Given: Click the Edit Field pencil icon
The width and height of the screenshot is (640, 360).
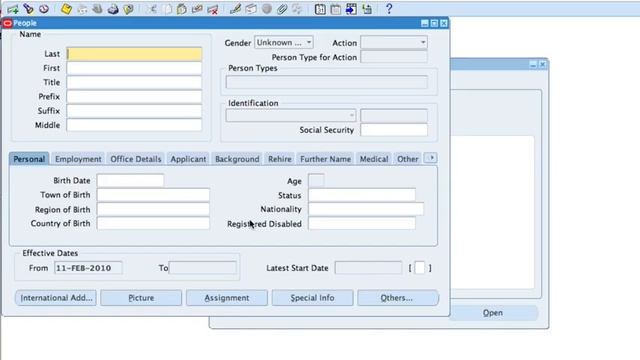Looking at the screenshot, I should tap(235, 9).
